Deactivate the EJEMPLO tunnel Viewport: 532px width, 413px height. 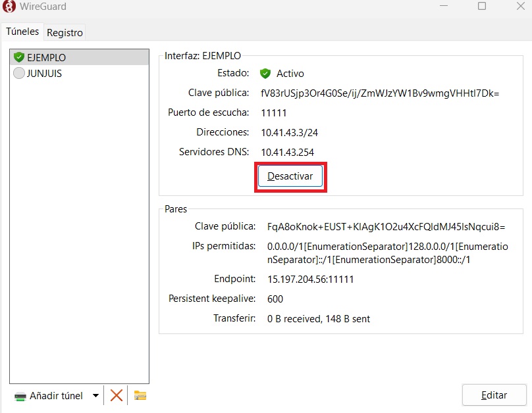pyautogui.click(x=290, y=177)
